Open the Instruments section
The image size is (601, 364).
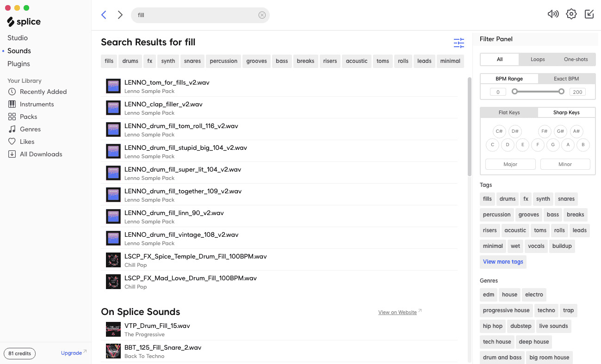(x=31, y=104)
